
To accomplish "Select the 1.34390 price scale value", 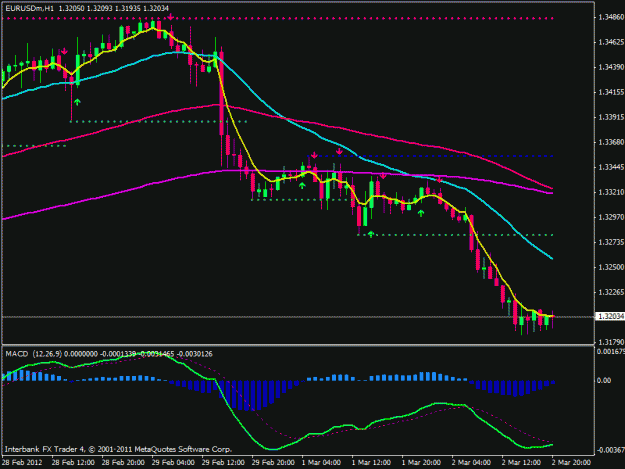I will click(611, 67).
